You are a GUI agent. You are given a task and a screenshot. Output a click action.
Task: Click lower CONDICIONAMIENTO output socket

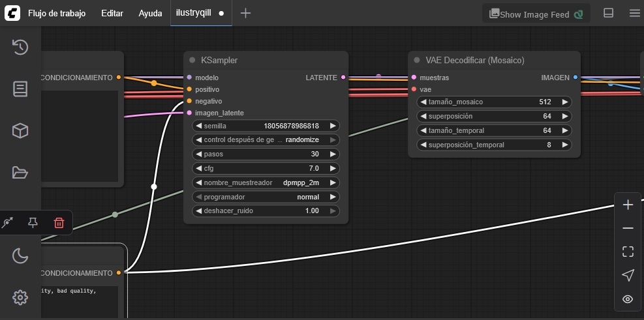point(119,272)
